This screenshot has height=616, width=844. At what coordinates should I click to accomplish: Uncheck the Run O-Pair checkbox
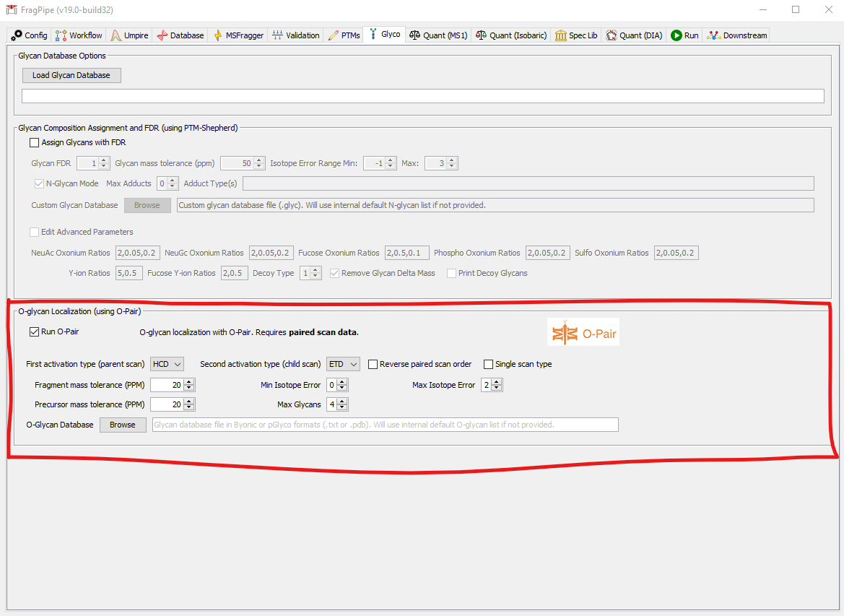pyautogui.click(x=35, y=331)
